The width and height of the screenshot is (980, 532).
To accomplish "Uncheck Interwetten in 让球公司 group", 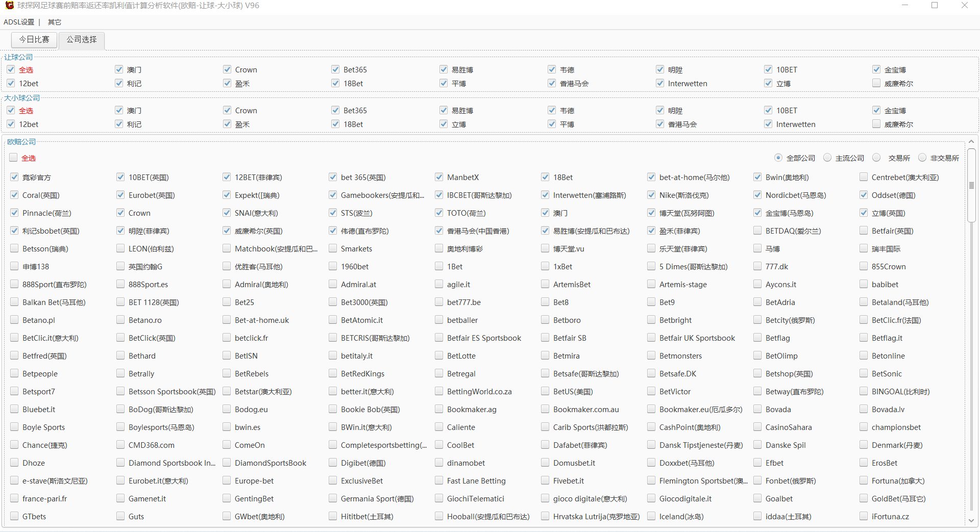I will click(660, 83).
